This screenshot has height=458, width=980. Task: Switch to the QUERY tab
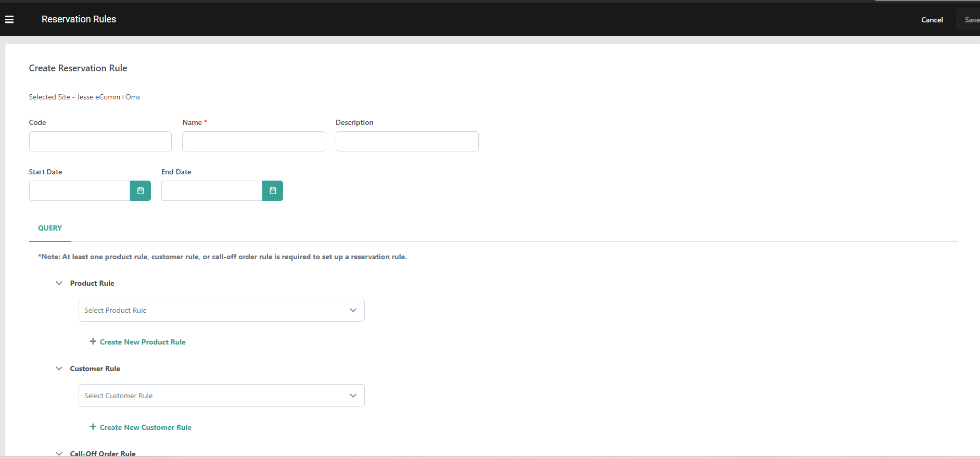pos(50,228)
